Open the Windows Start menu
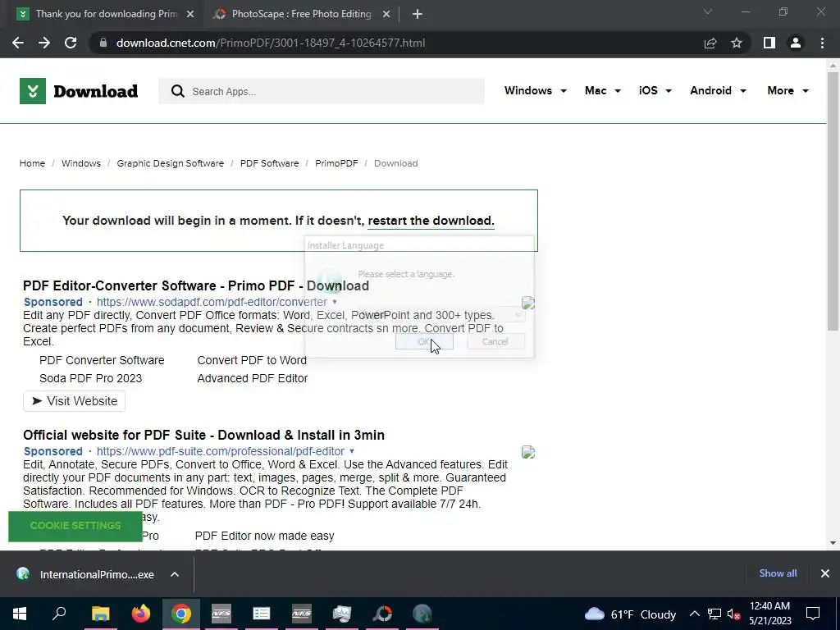Image resolution: width=840 pixels, height=630 pixels. pyautogui.click(x=20, y=614)
